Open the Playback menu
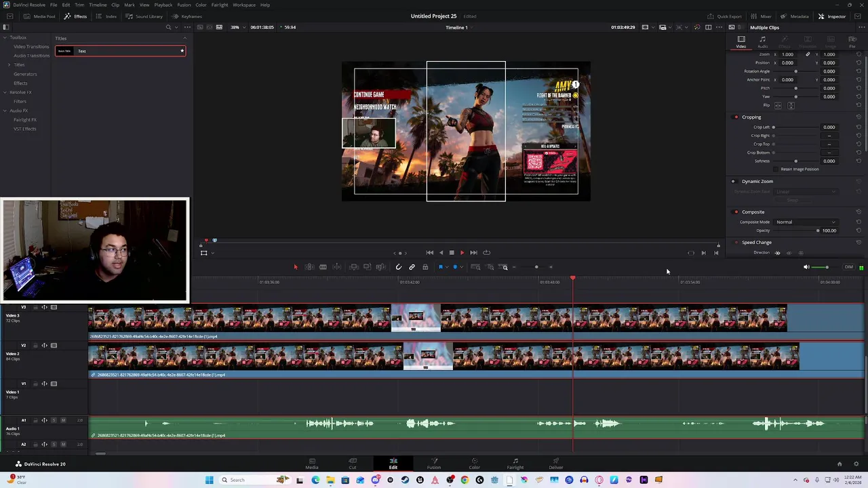The image size is (868, 488). click(163, 5)
